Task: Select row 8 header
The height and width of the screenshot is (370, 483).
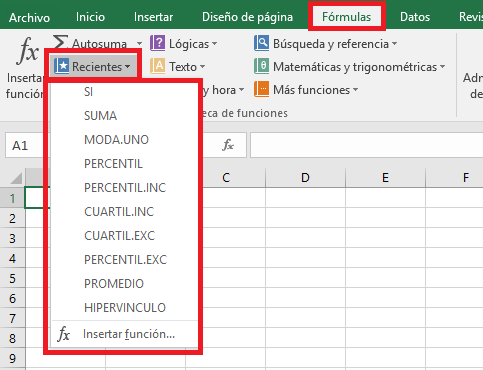Action: click(x=12, y=338)
